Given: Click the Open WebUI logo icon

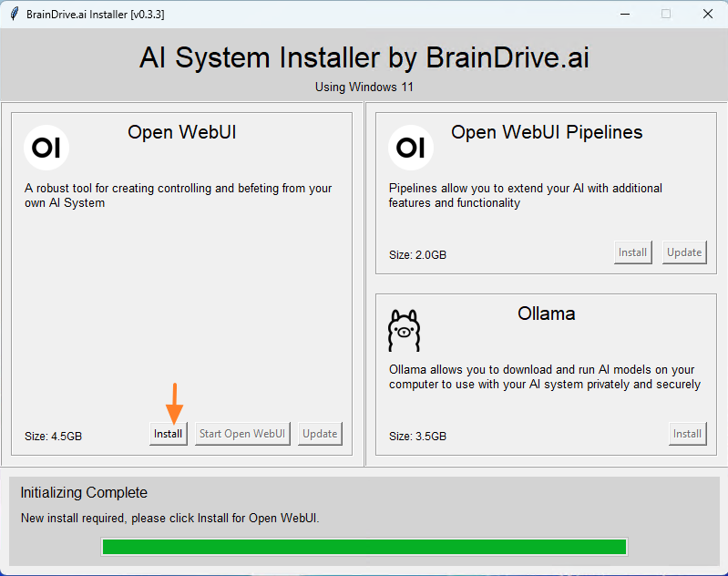Looking at the screenshot, I should pos(46,147).
